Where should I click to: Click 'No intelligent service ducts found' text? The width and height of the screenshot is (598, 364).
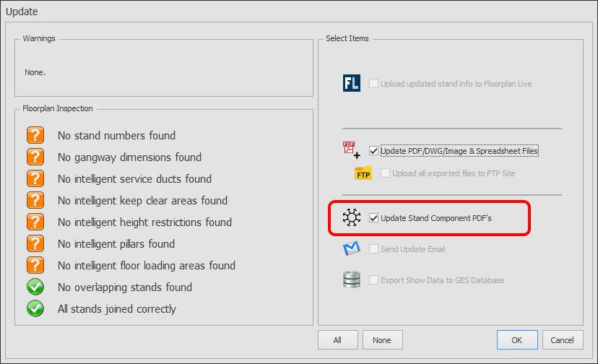pyautogui.click(x=134, y=179)
